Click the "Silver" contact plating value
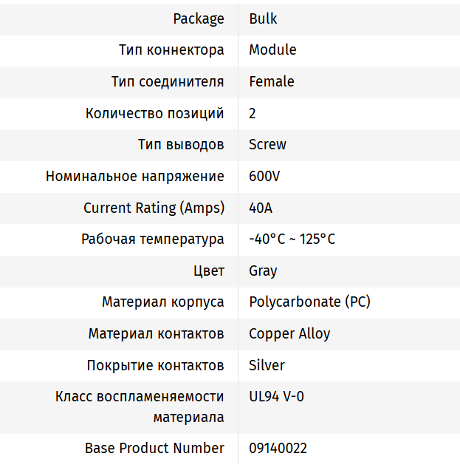The height and width of the screenshot is (476, 460). [267, 365]
